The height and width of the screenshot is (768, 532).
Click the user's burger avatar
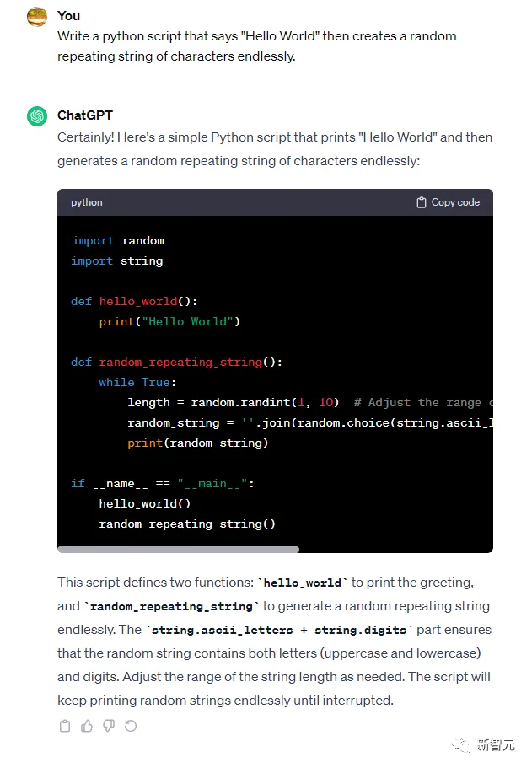point(37,17)
